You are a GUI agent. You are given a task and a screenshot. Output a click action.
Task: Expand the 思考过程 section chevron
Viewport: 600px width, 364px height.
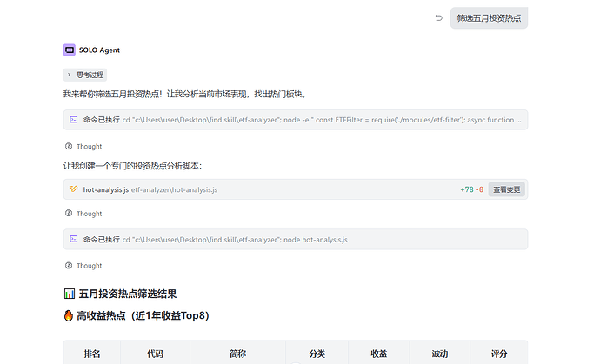69,75
